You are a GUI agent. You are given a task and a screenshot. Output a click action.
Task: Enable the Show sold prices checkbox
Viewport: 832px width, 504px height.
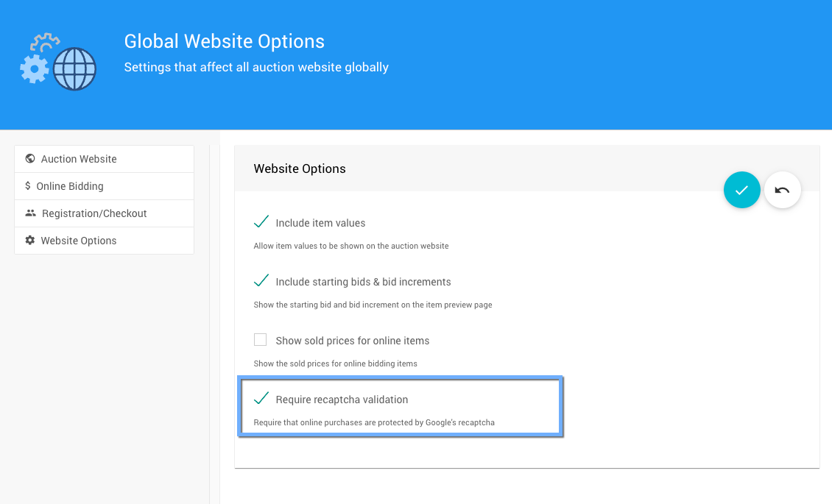coord(261,340)
